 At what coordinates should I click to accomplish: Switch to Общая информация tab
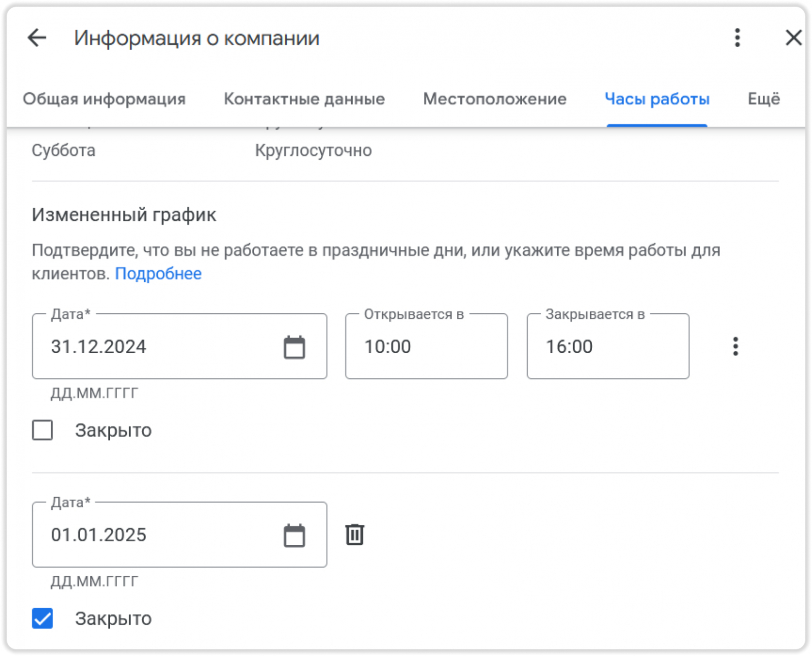click(x=104, y=99)
